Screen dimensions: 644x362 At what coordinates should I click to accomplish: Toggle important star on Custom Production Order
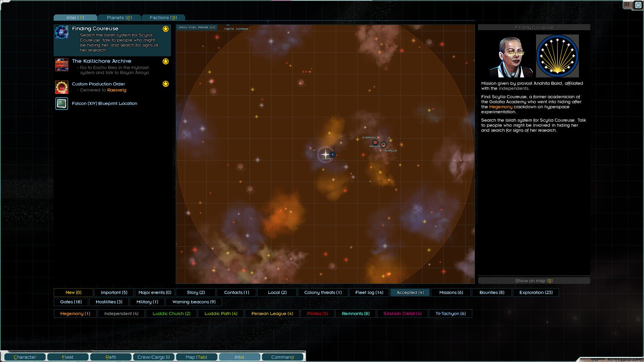click(166, 84)
